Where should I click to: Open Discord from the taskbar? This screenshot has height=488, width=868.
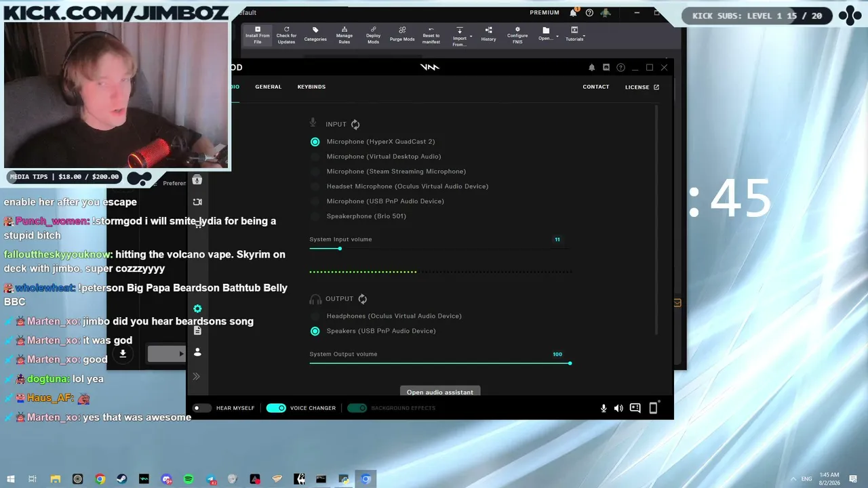[x=166, y=479]
